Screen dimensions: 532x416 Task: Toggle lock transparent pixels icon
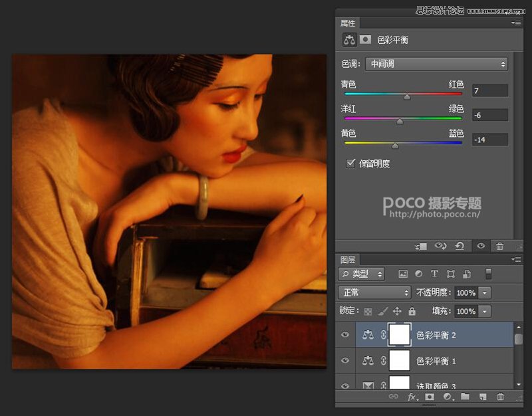(x=368, y=311)
